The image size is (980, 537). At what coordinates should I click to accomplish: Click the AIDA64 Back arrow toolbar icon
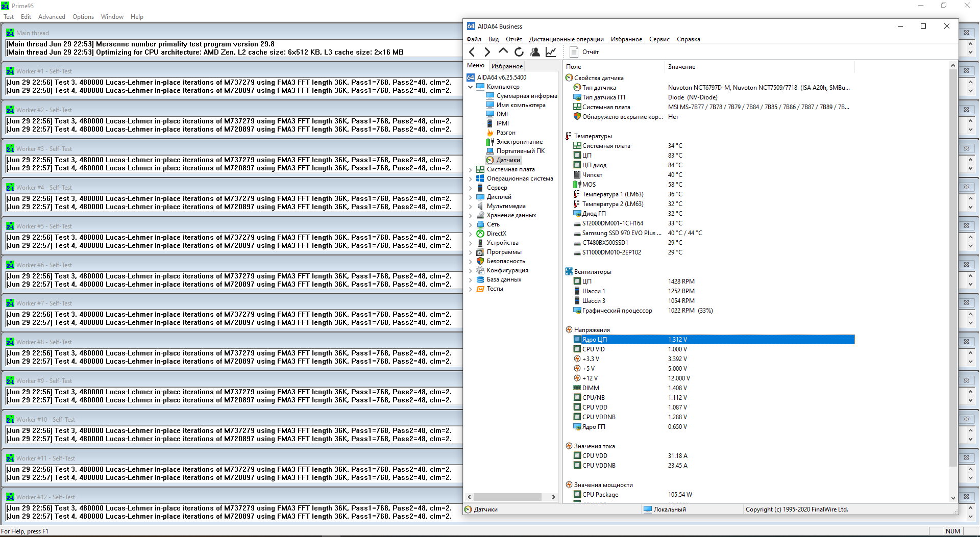coord(472,52)
